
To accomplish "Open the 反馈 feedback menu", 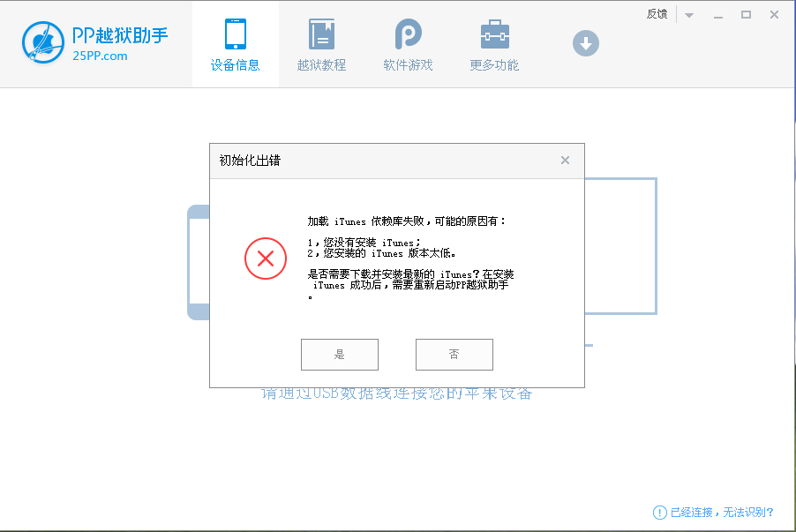I will pos(656,14).
